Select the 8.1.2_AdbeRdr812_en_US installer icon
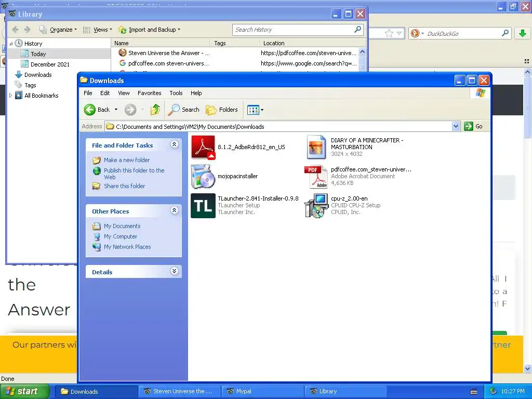The image size is (532, 399). click(203, 147)
